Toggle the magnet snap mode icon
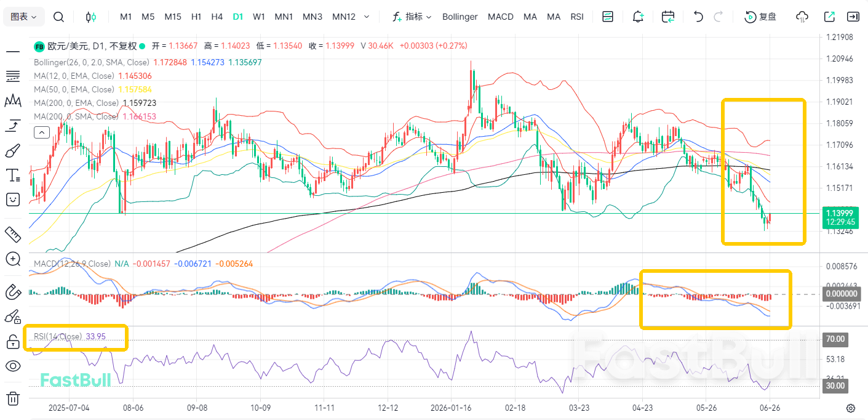This screenshot has height=420, width=868. 13,291
